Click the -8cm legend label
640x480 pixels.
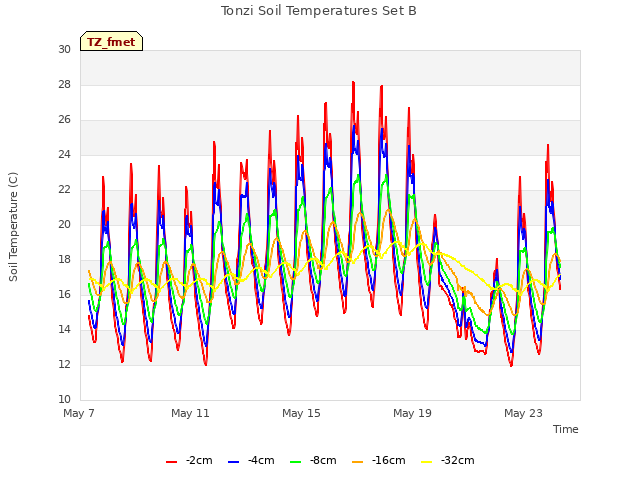[323, 460]
